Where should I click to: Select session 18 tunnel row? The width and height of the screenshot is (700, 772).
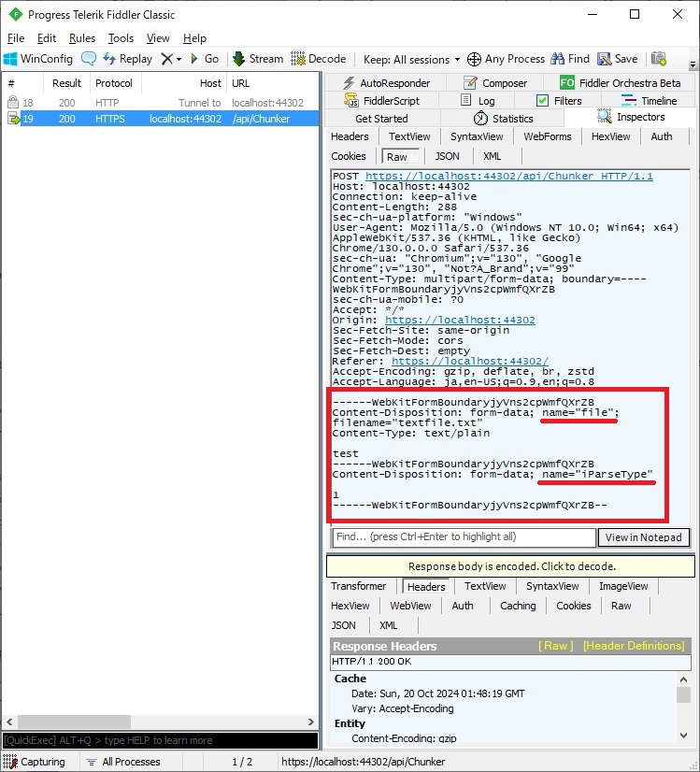[161, 103]
